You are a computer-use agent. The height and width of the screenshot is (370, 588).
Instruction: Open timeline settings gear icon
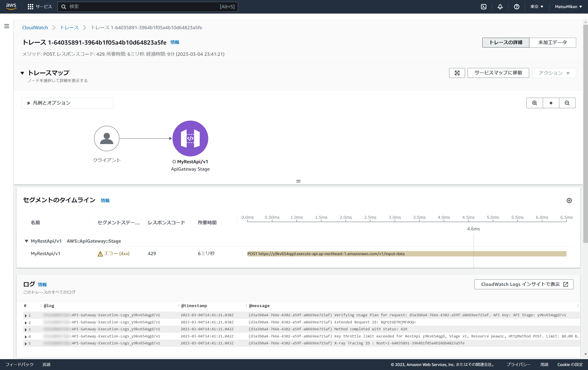[x=569, y=201]
